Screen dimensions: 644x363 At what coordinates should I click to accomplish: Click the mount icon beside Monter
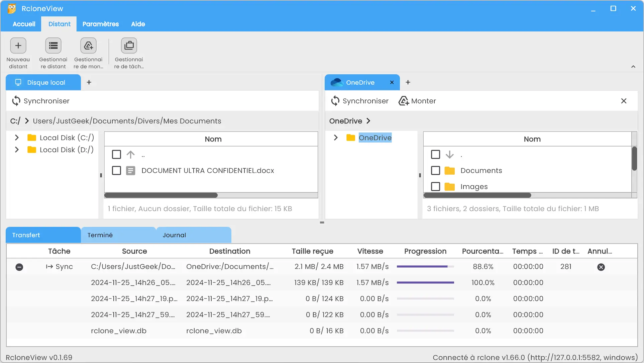click(404, 101)
